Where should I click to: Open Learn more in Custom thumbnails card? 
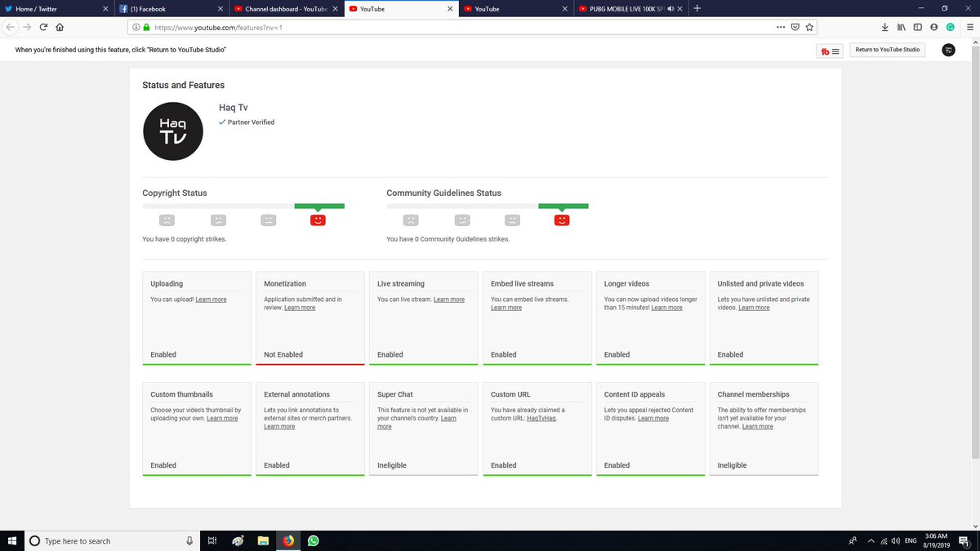tap(222, 418)
